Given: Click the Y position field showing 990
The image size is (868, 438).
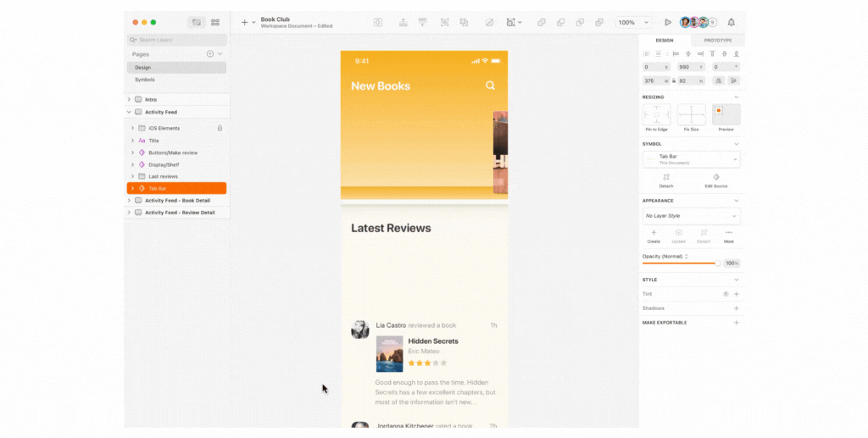Looking at the screenshot, I should (692, 67).
